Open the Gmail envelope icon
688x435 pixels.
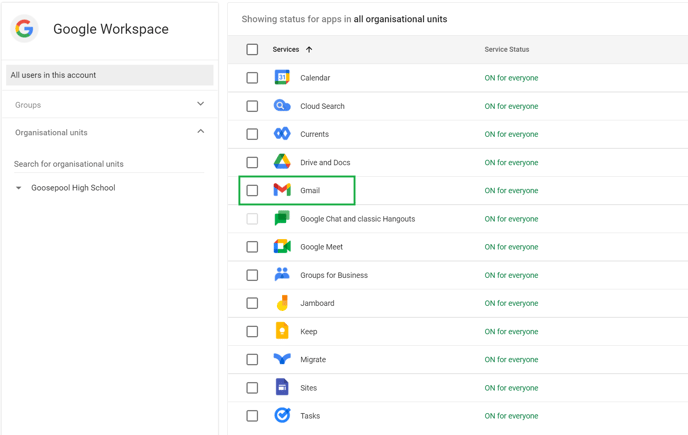[x=282, y=190]
